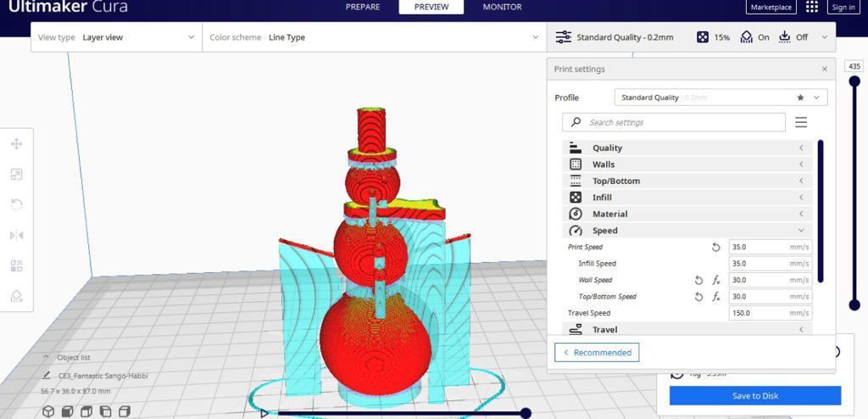Click the settings panel vertical scrollbar
The width and height of the screenshot is (868, 419).
(x=820, y=211)
